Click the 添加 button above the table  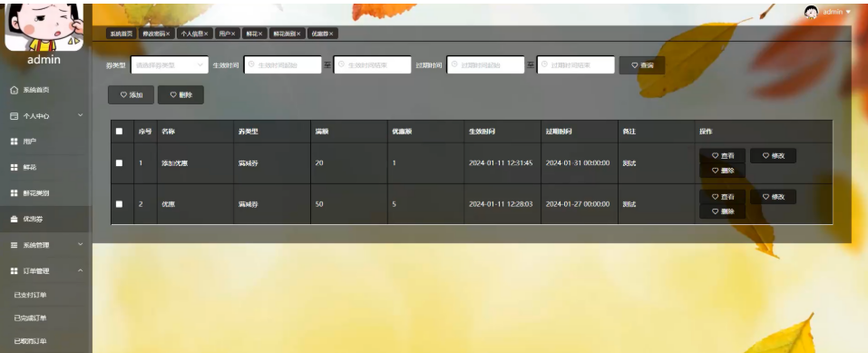click(x=131, y=94)
